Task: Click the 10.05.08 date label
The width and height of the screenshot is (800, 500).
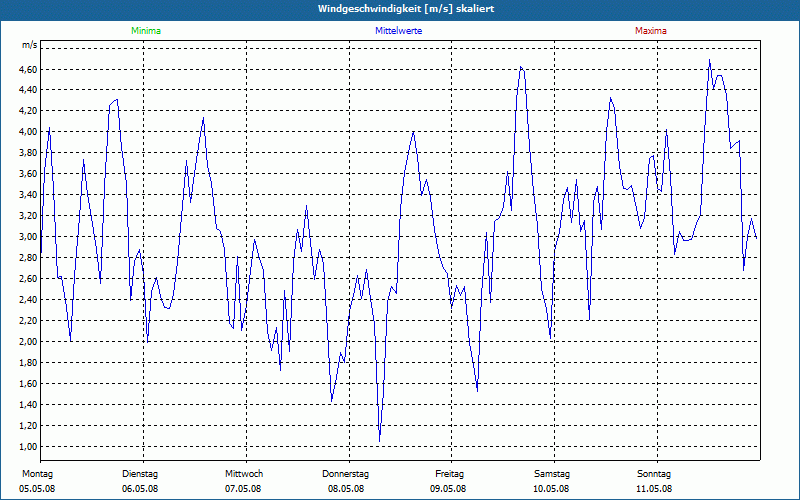Action: click(x=551, y=489)
